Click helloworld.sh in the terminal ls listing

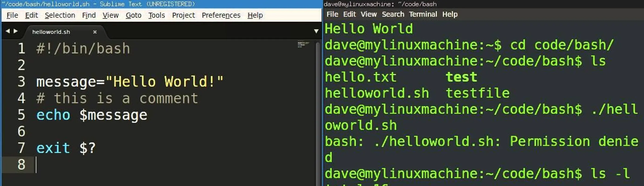click(x=377, y=93)
